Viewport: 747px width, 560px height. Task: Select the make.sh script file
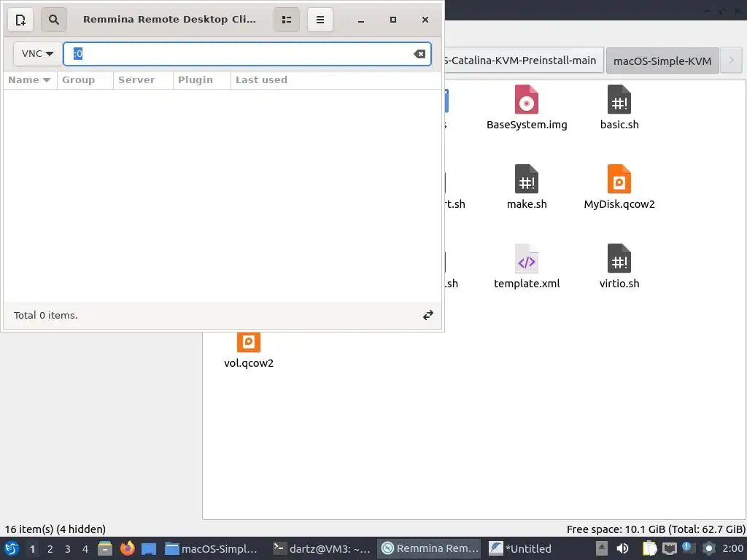tap(527, 187)
